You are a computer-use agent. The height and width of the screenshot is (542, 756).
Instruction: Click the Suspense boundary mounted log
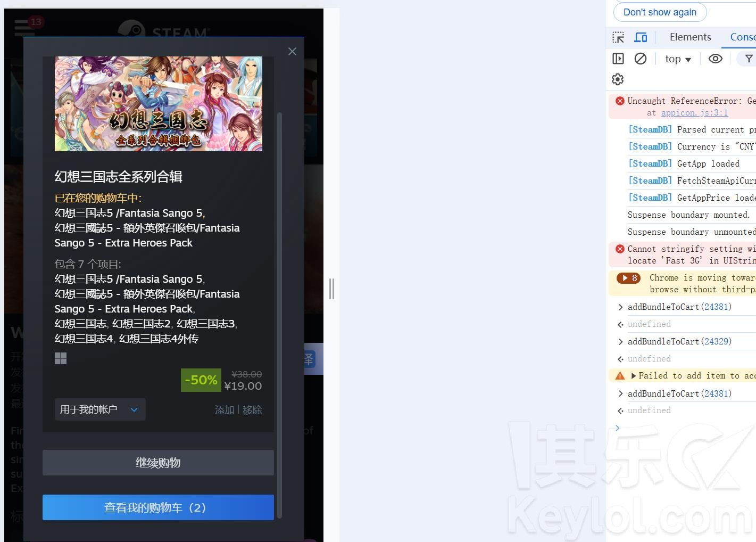click(689, 215)
